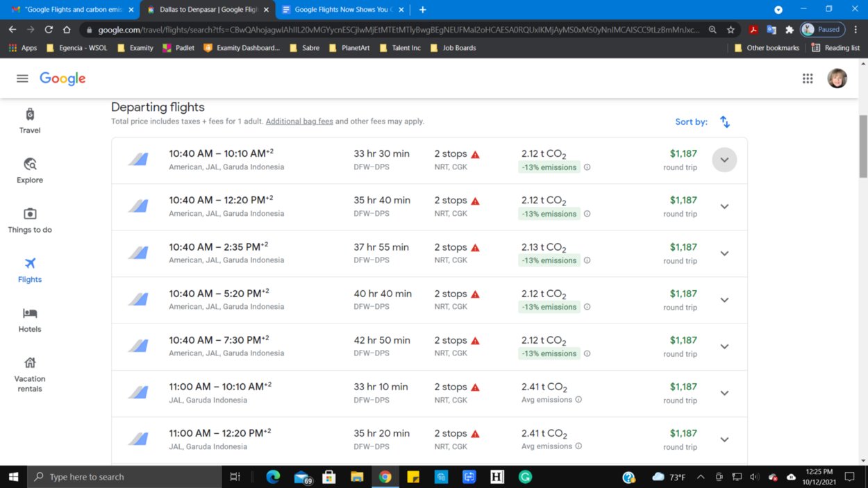Viewport: 868px width, 488px height.
Task: Expand the 11:00 AM – 10:10 AM flight
Action: click(724, 393)
